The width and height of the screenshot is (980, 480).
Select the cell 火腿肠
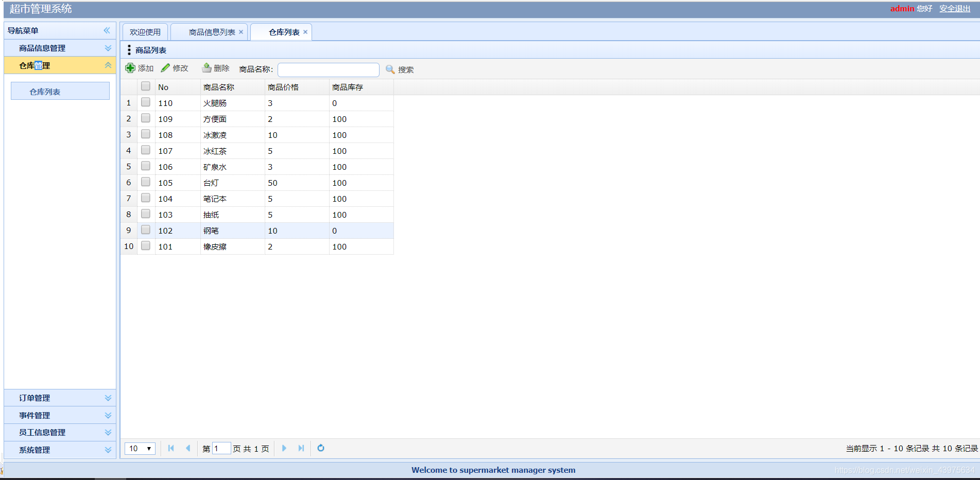pos(233,103)
